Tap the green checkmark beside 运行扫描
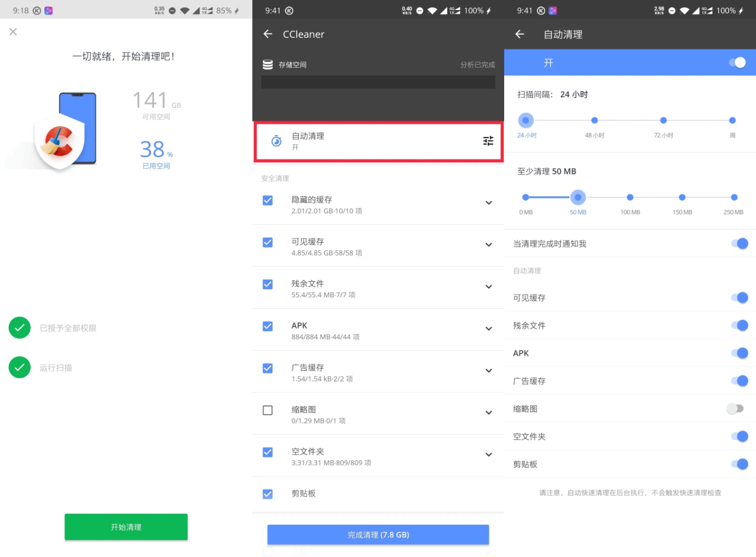The width and height of the screenshot is (756, 557). 20,367
